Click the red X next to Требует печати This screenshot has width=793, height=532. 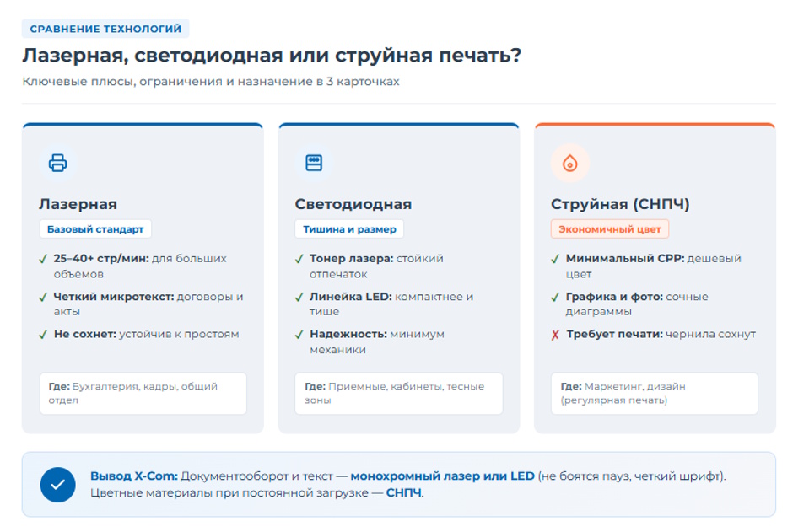click(555, 335)
